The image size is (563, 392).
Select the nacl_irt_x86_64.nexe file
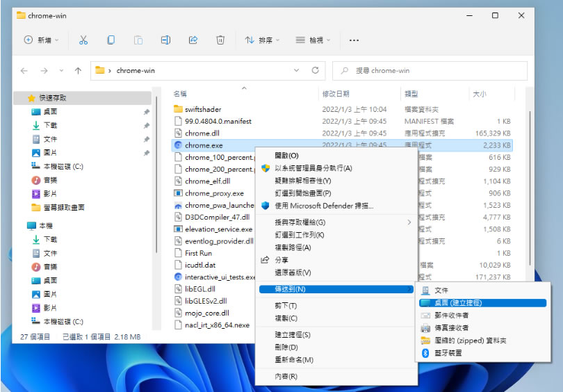[x=217, y=325]
